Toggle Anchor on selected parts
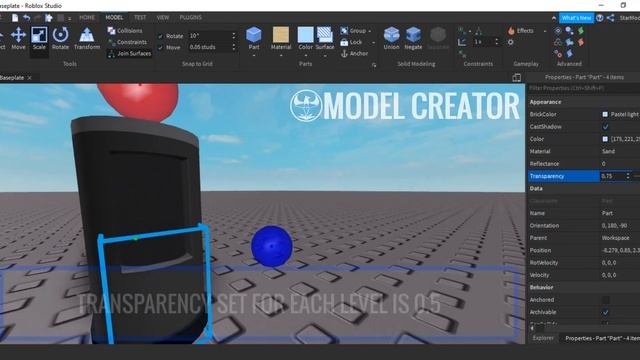 tap(354, 53)
